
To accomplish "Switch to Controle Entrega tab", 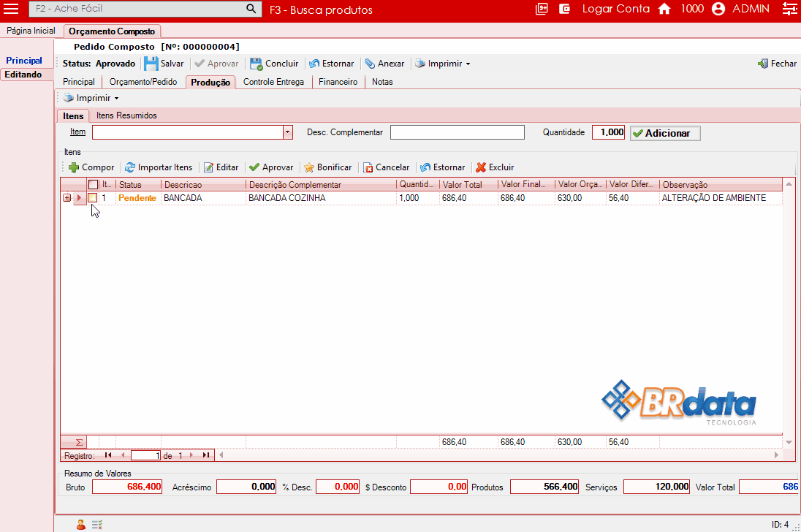I will (273, 82).
